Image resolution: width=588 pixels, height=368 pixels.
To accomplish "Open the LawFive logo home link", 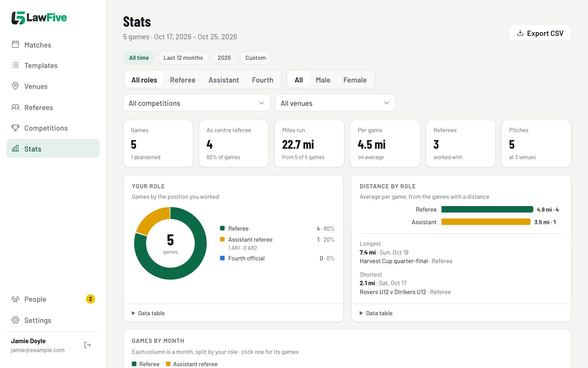I will pyautogui.click(x=39, y=18).
